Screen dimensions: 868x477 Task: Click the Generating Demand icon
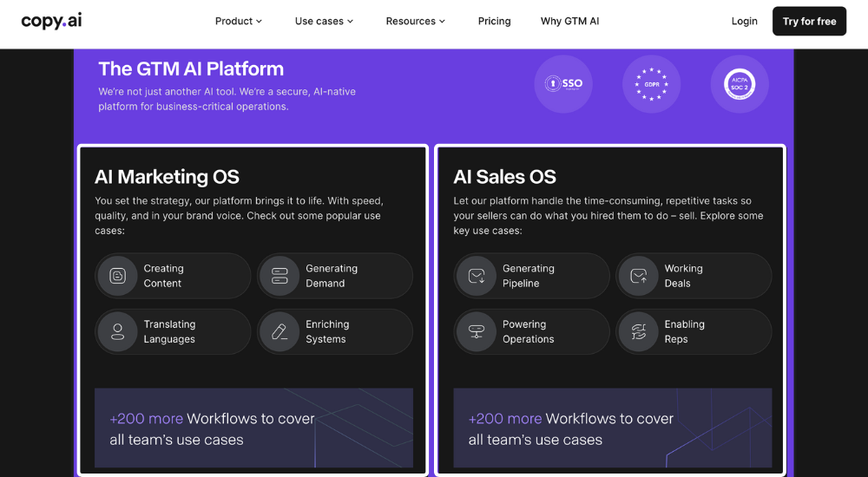click(x=279, y=276)
